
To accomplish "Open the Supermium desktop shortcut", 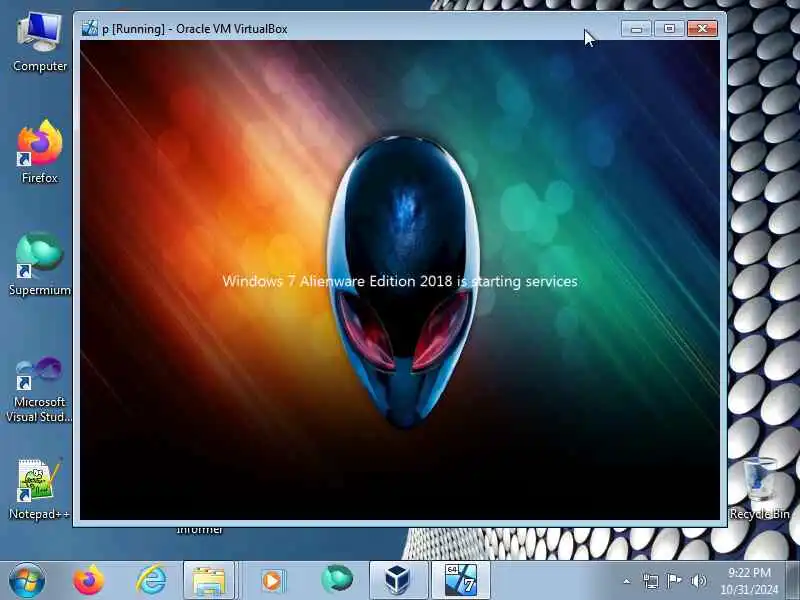I will (39, 264).
